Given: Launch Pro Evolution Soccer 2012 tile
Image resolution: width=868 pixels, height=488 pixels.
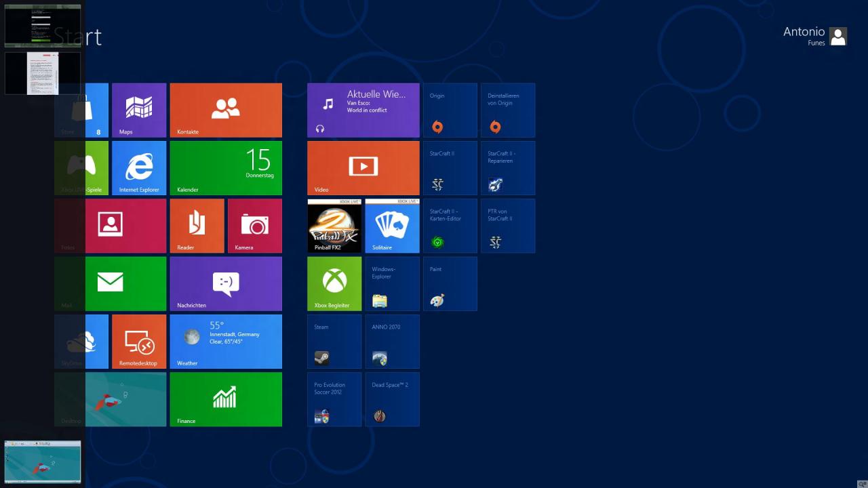Looking at the screenshot, I should tap(334, 399).
